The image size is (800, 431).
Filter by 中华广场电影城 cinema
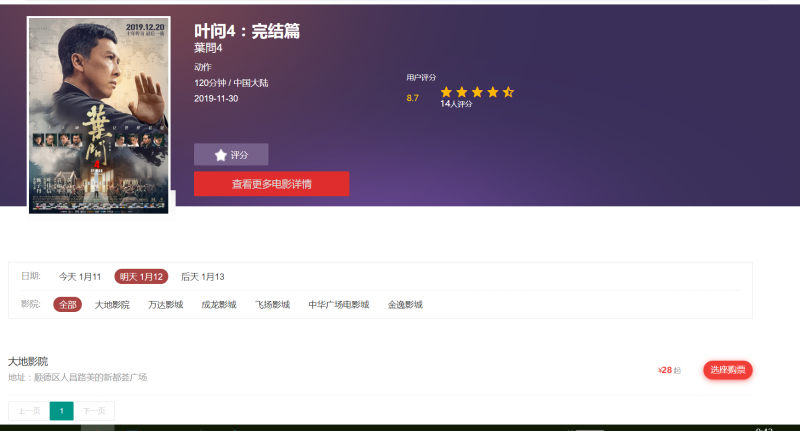[339, 305]
